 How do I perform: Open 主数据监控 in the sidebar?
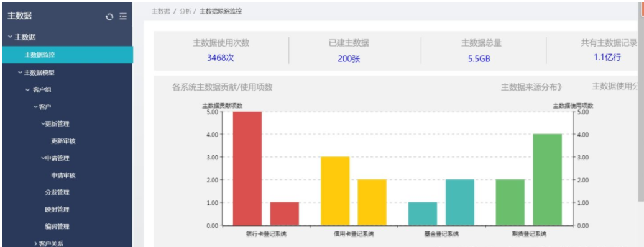[x=68, y=55]
